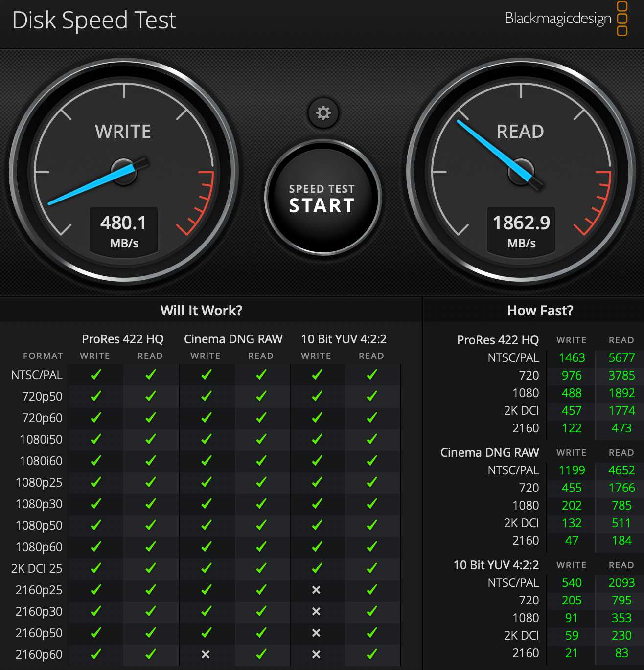Image resolution: width=644 pixels, height=670 pixels.
Task: Click 720p50 ProRes read checkmark
Action: coord(151,396)
